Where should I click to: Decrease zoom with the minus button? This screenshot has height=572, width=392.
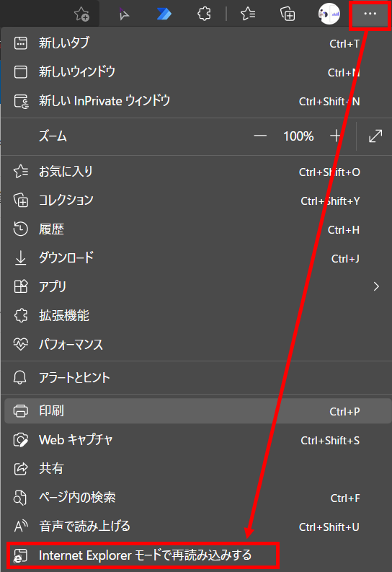click(x=260, y=136)
